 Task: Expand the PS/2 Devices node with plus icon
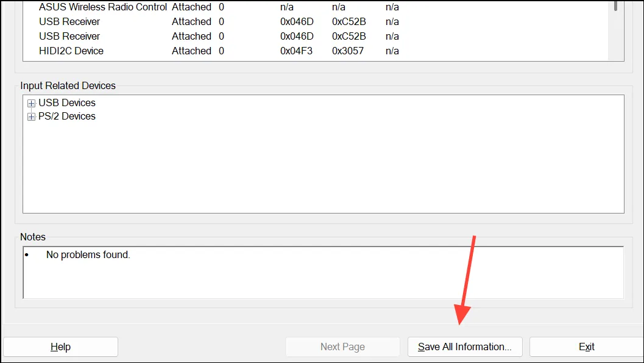(x=31, y=117)
